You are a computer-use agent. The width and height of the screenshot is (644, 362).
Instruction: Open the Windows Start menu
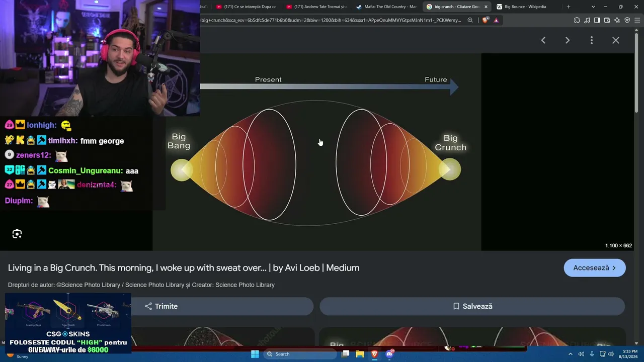pos(255,354)
